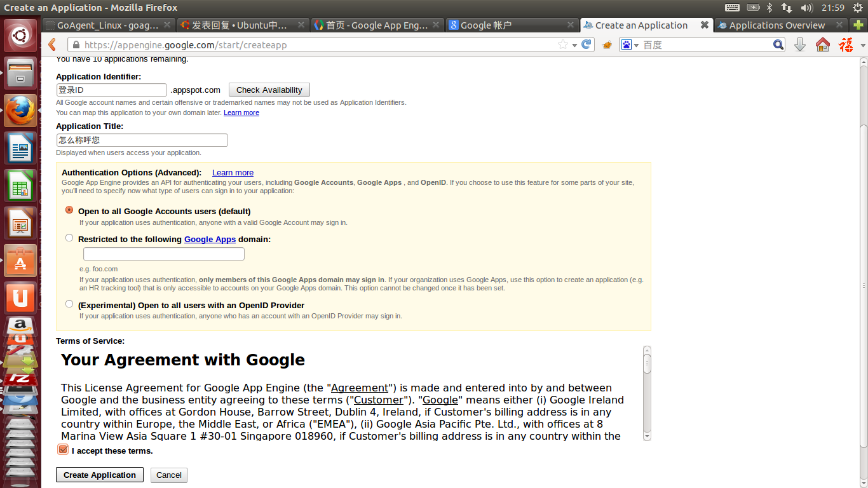The width and height of the screenshot is (868, 488).
Task: Focus the Application Identifier input field
Action: [111, 90]
